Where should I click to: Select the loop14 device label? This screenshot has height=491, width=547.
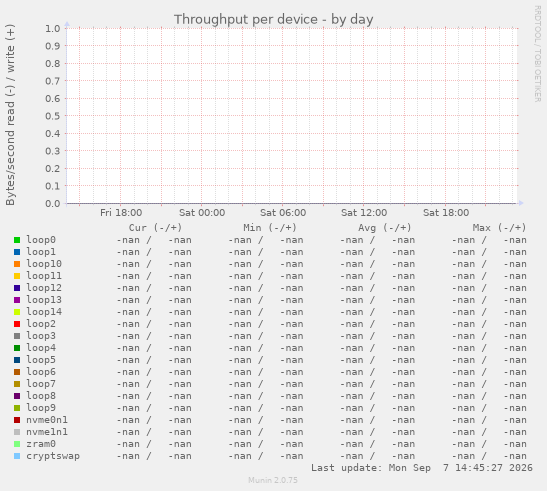point(44,312)
